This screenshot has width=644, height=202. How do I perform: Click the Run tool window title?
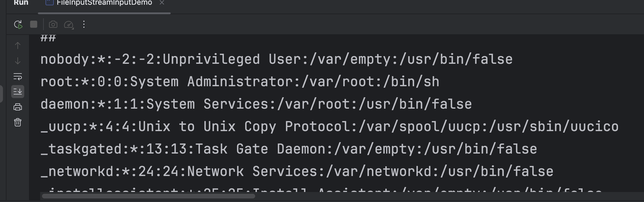coord(21,3)
